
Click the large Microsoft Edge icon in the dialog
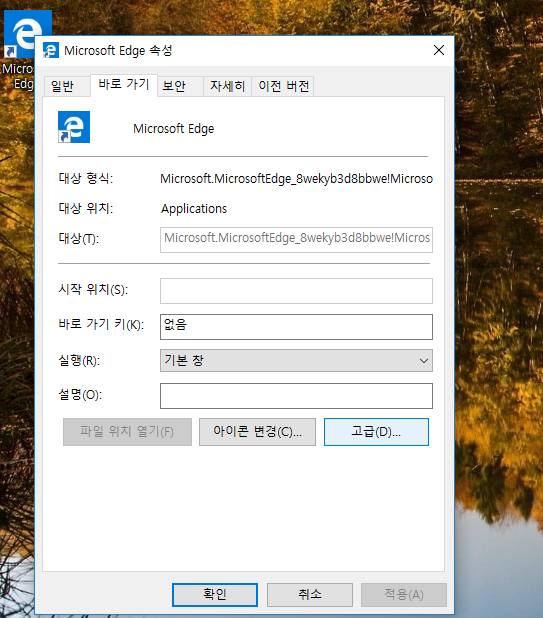pyautogui.click(x=74, y=127)
